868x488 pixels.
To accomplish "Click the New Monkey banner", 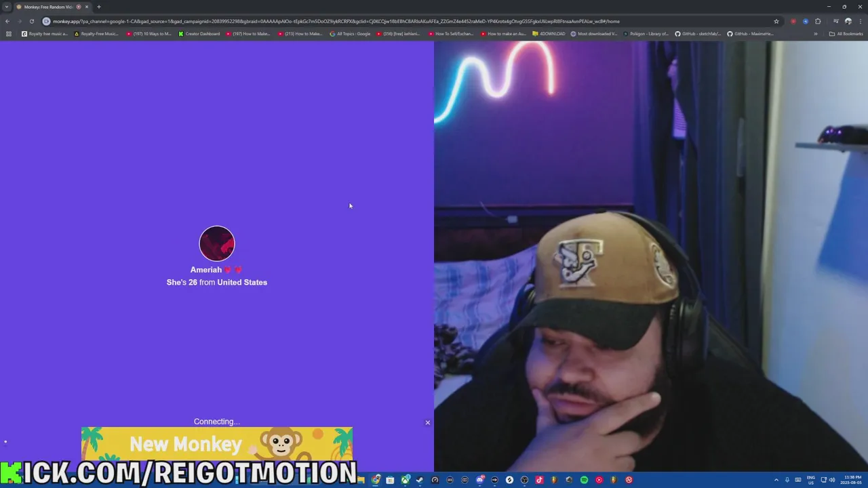I will pos(217,444).
